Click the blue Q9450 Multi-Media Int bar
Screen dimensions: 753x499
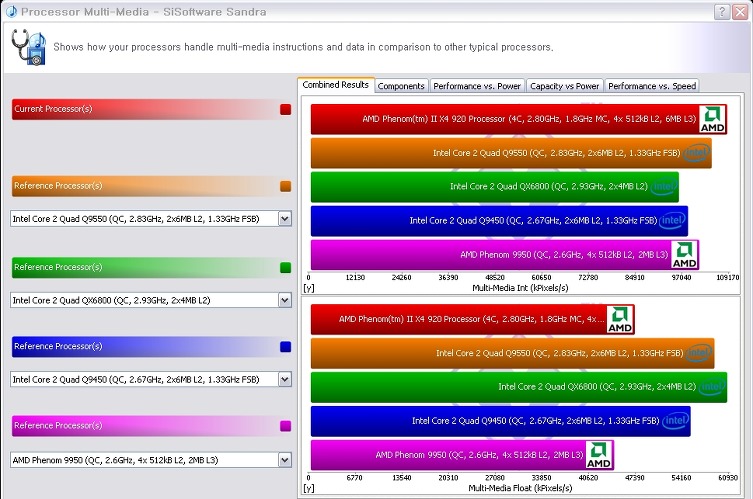click(499, 221)
